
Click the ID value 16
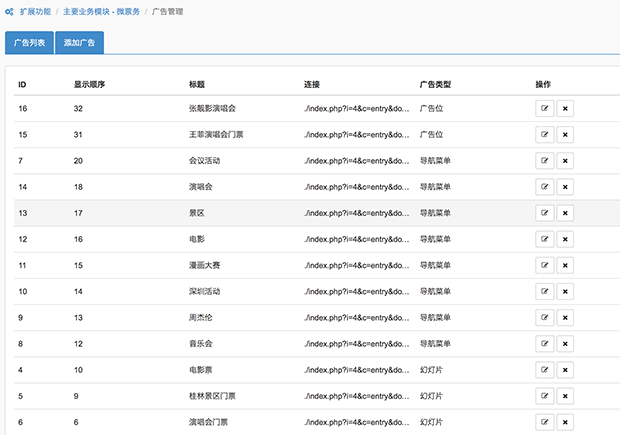pos(23,108)
